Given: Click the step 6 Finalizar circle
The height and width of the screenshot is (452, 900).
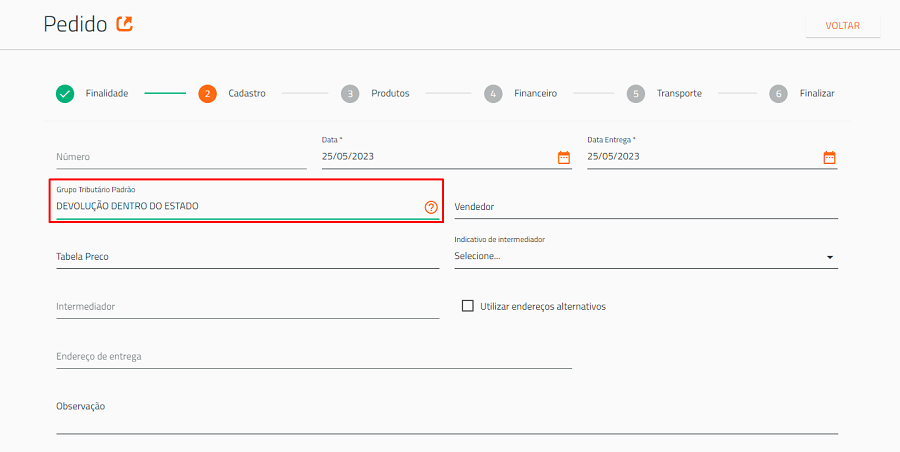Looking at the screenshot, I should 778,94.
